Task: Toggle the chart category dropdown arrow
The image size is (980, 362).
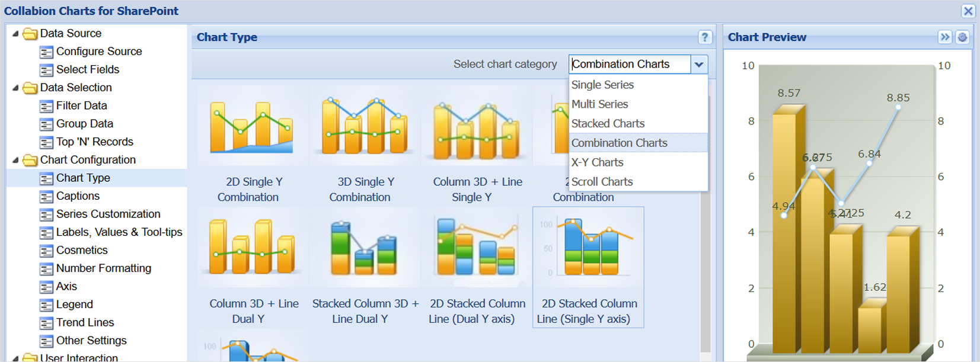Action: point(699,64)
